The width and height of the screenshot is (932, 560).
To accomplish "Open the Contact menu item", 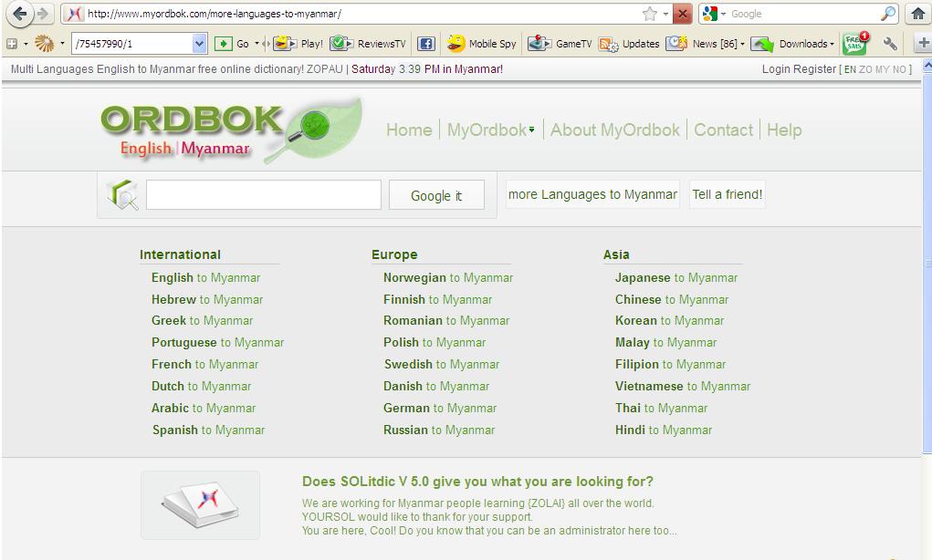I will [x=723, y=130].
